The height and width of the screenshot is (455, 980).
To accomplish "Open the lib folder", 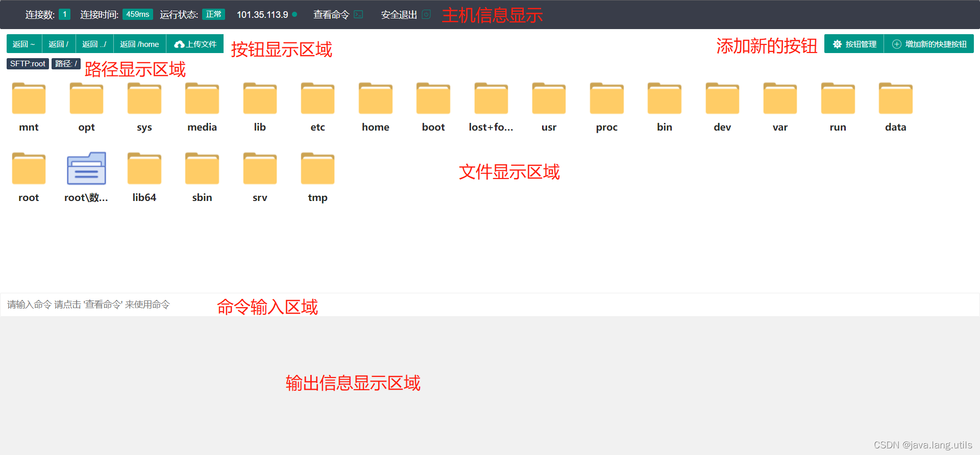I will 260,98.
